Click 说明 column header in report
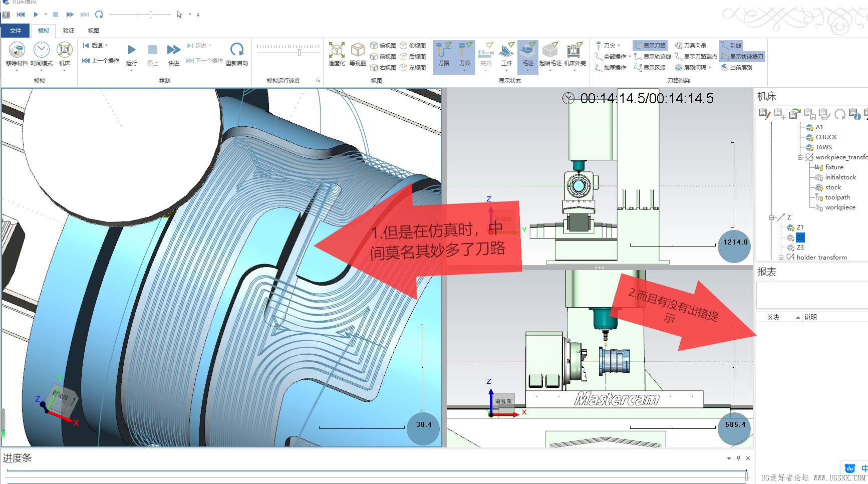Screen dimensions: 868x484 [x=810, y=317]
